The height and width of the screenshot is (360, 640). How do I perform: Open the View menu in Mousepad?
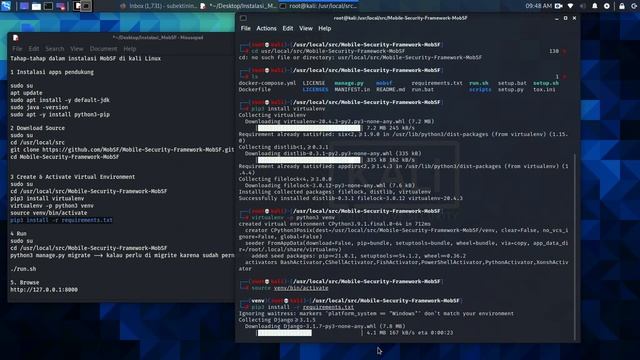77,49
